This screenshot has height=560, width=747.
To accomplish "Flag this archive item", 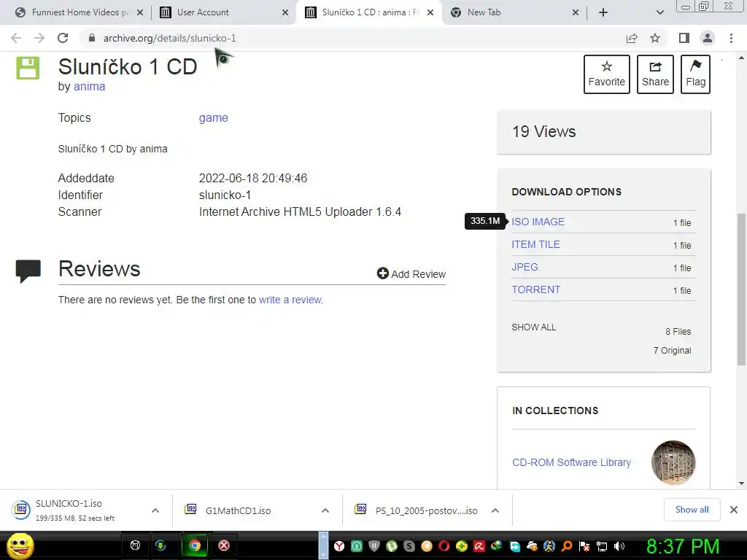I will 695,74.
